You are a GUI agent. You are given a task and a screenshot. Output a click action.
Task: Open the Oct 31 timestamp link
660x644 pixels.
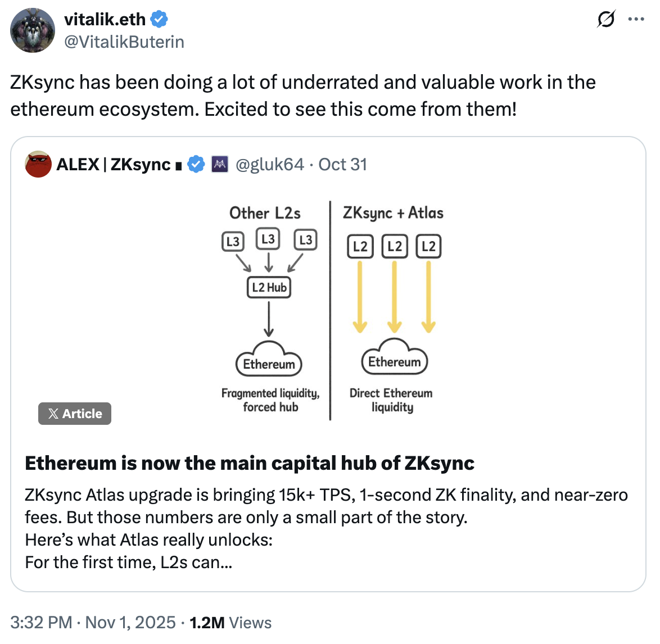[x=343, y=164]
